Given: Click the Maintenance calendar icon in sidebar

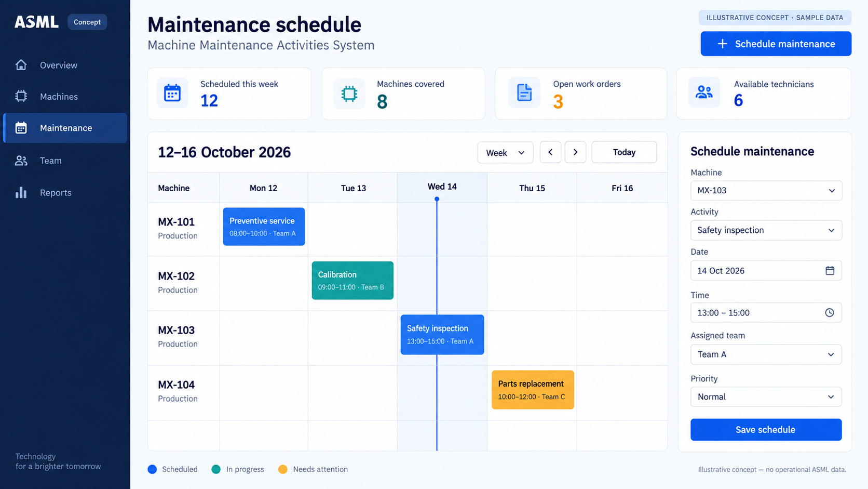Looking at the screenshot, I should pos(21,128).
